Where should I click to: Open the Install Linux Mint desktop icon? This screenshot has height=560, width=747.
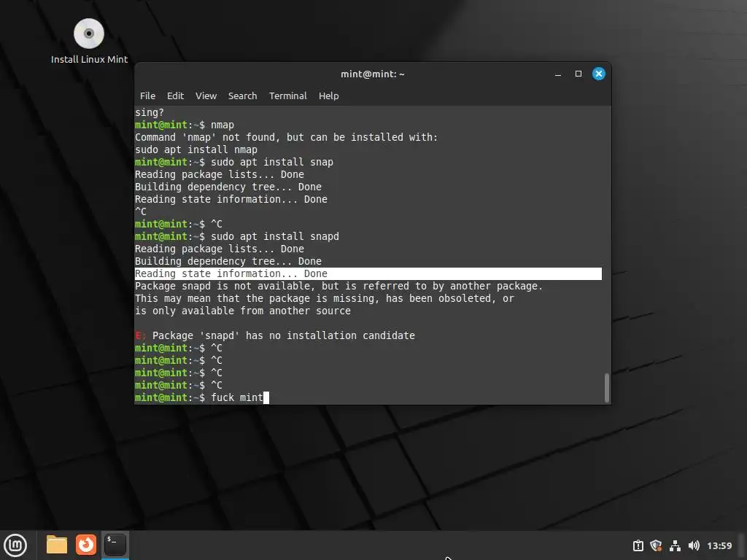point(89,41)
